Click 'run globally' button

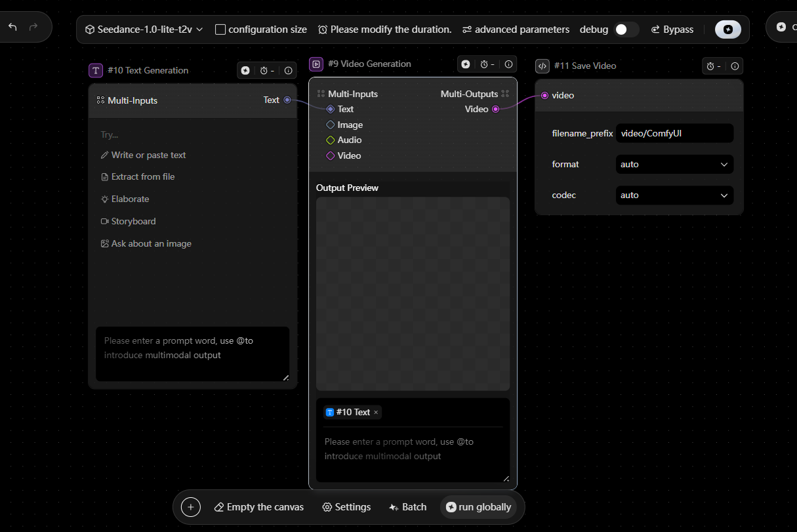[478, 507]
